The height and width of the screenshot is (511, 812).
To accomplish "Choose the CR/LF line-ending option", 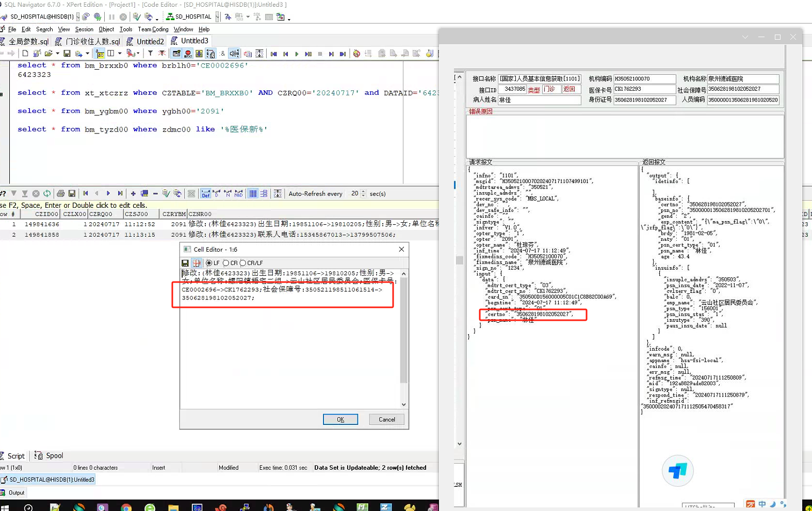I will click(243, 263).
